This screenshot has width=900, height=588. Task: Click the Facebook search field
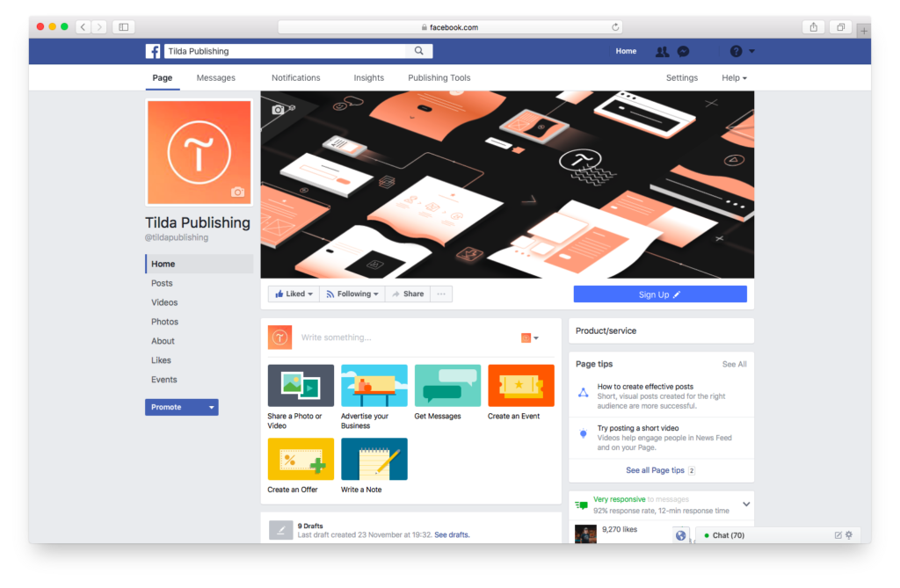click(x=286, y=51)
